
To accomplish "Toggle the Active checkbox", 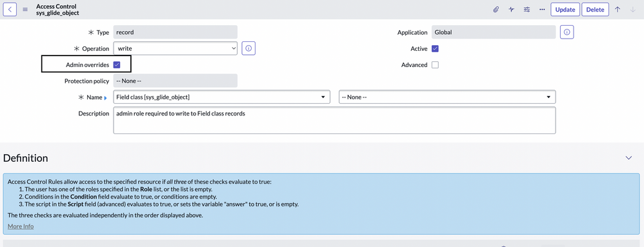I will 436,48.
